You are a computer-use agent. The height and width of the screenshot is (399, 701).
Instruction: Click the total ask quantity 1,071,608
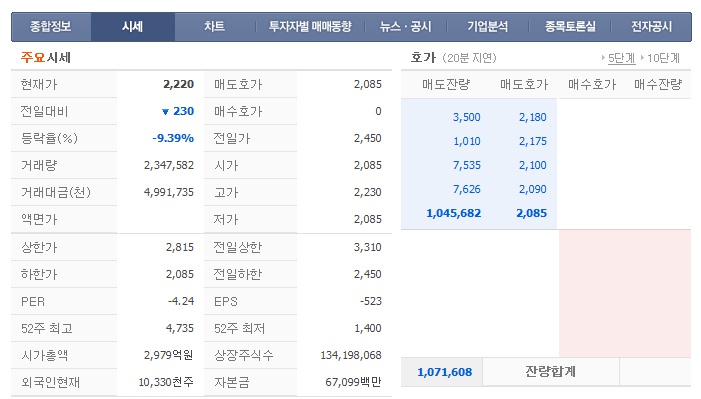coord(444,372)
